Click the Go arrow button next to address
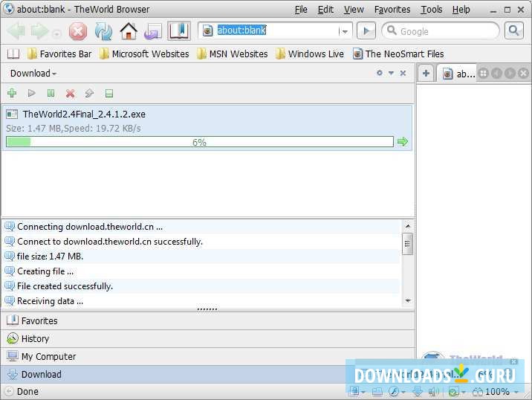 click(x=366, y=31)
